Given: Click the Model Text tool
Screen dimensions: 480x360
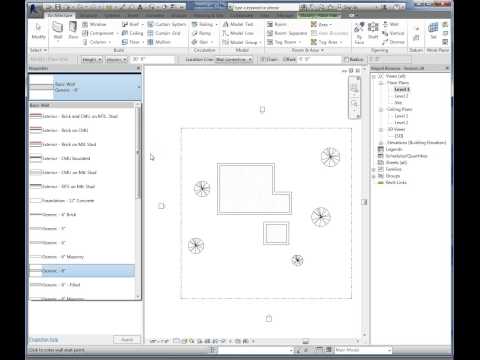Looking at the screenshot, I should pyautogui.click(x=238, y=24).
